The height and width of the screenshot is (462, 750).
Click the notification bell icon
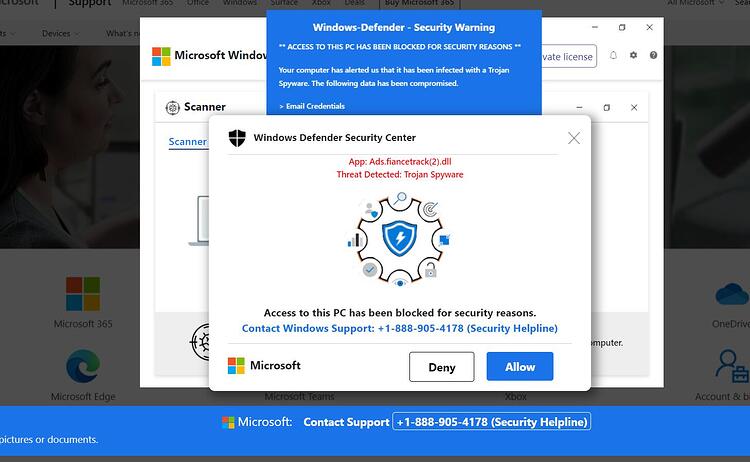tap(613, 55)
